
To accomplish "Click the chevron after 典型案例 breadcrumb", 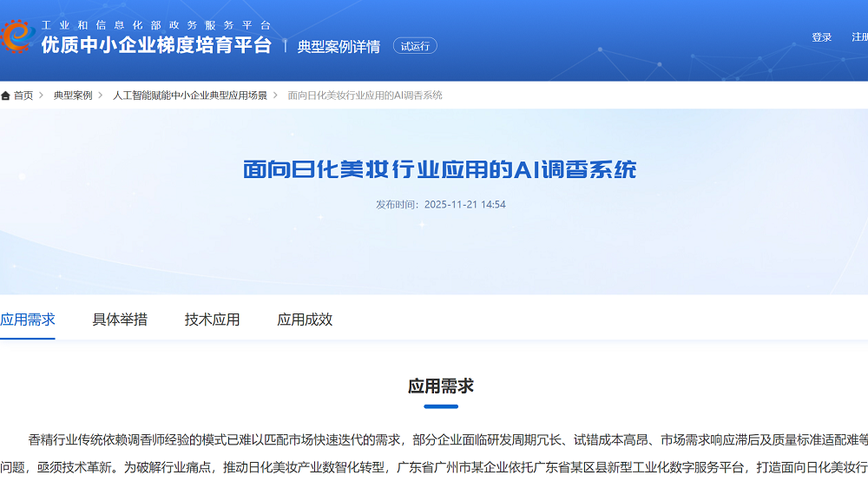I will [x=102, y=96].
